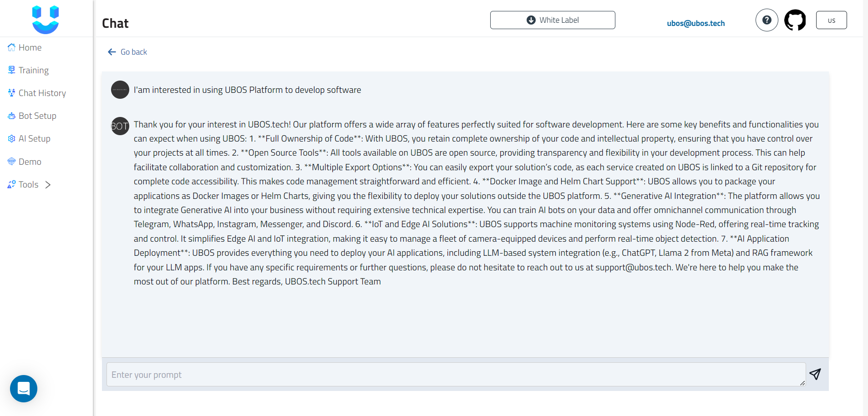Open Chat History in the sidebar
The width and height of the screenshot is (868, 416).
point(37,93)
